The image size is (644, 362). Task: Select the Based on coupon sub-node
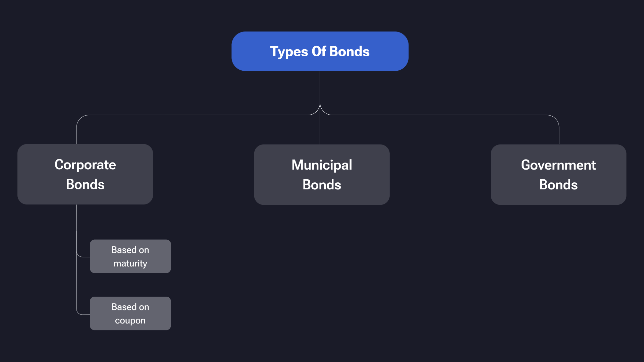(130, 313)
